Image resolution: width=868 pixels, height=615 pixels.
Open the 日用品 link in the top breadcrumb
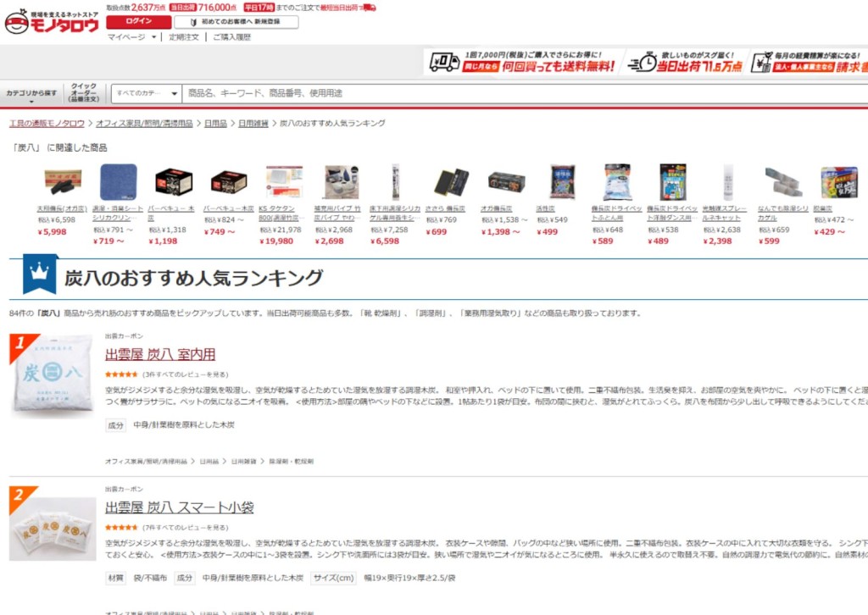215,124
